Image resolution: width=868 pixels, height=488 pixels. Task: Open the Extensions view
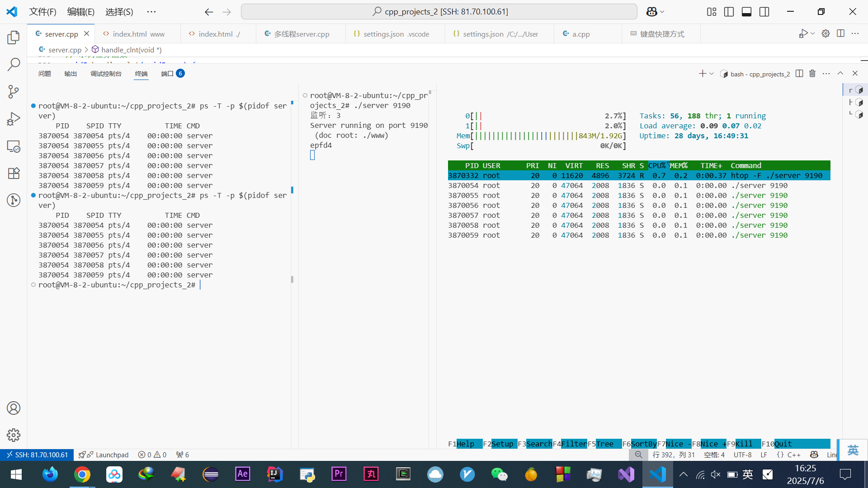coord(14,174)
